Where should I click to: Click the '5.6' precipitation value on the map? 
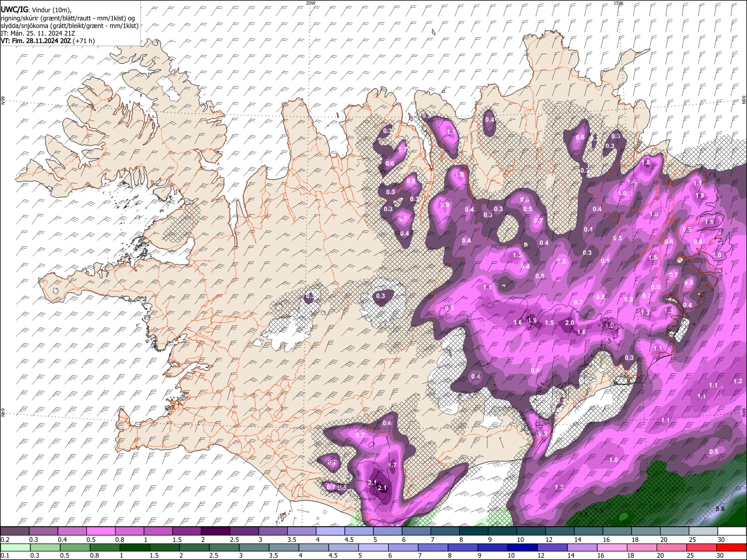(720, 509)
